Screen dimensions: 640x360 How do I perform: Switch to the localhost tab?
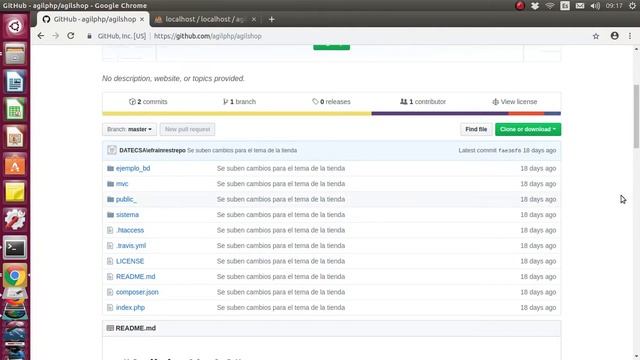[205, 19]
